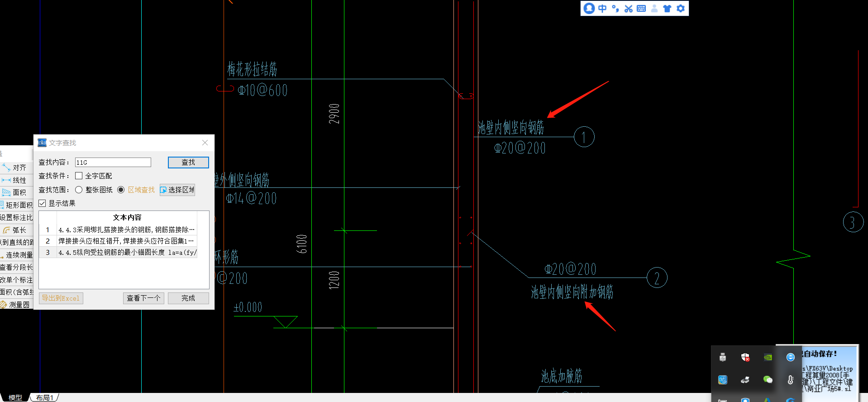Click the circled number 3 callout
This screenshot has width=868, height=402.
pyautogui.click(x=854, y=222)
